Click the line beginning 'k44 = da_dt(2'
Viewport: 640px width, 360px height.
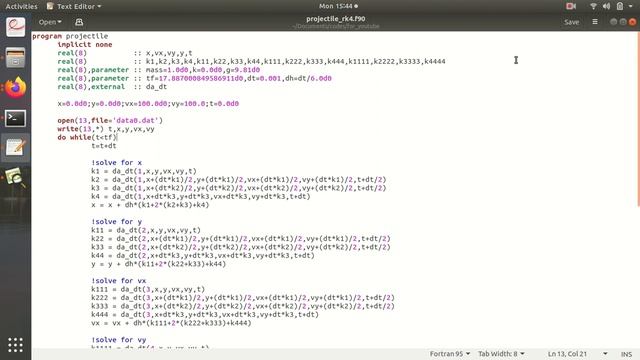pos(203,256)
